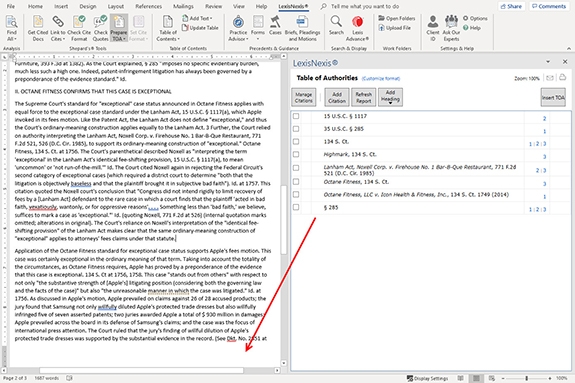Image resolution: width=575 pixels, height=383 pixels.
Task: Click the Add Citation button
Action: (337, 97)
